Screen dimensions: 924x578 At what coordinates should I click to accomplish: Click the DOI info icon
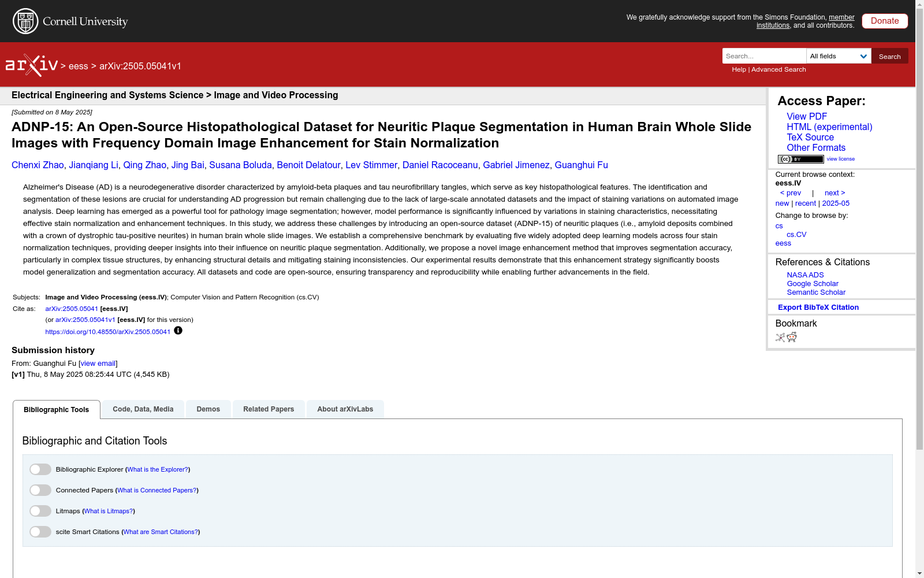(178, 331)
